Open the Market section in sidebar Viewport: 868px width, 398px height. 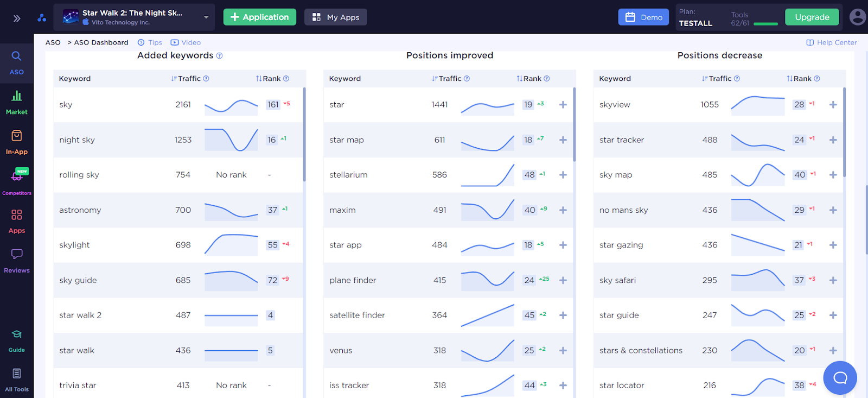click(x=17, y=103)
